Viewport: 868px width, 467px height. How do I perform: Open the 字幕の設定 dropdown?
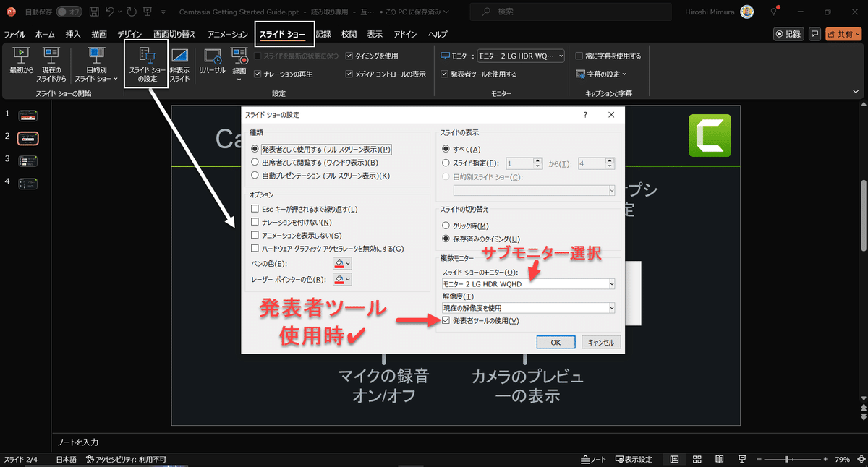pos(602,74)
